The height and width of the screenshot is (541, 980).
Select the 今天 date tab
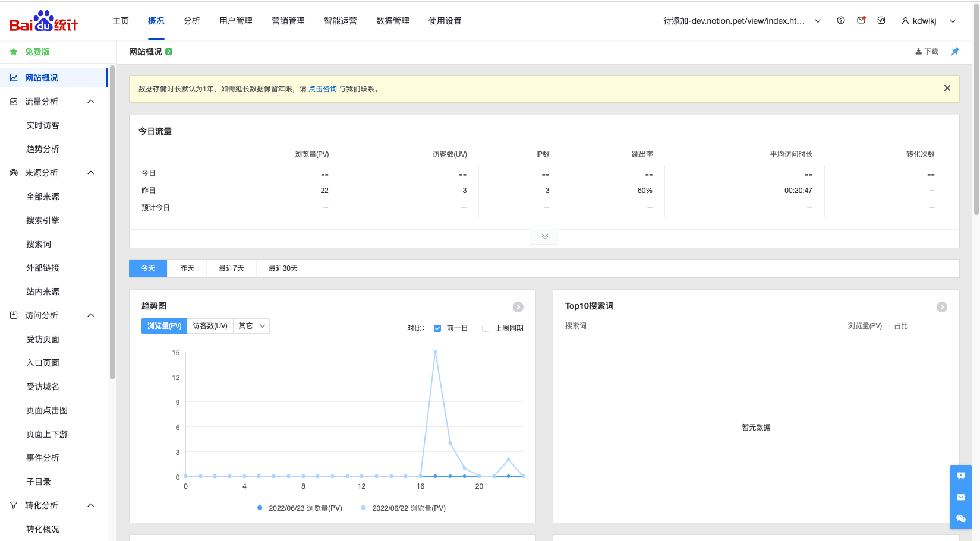pos(148,268)
